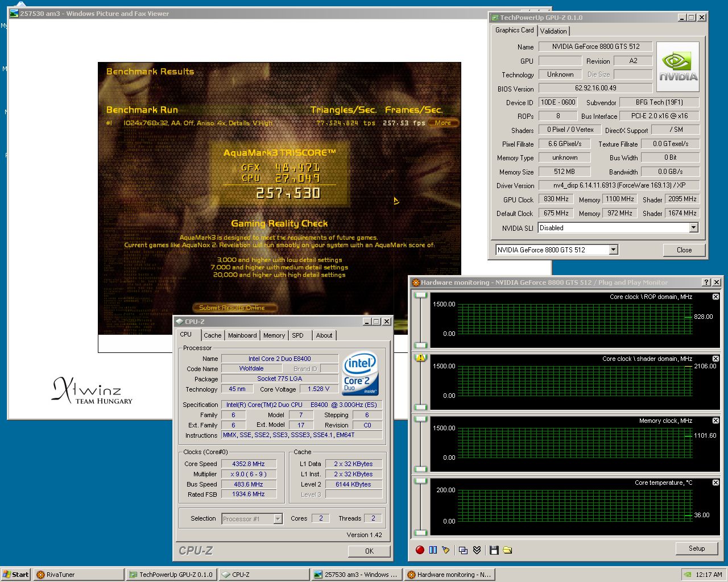Click the overlapping-windows icon in Hardware monitoring toolbar
The height and width of the screenshot is (582, 728).
pyautogui.click(x=463, y=550)
